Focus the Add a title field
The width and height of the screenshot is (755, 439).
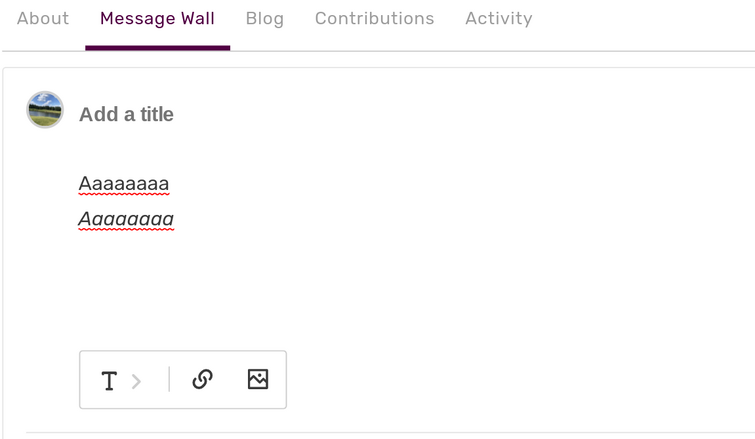pos(126,115)
